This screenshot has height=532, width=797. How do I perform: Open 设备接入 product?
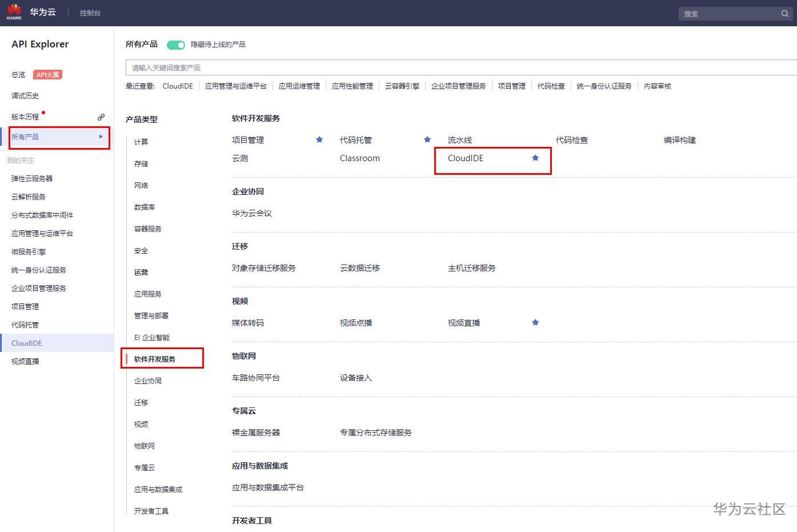356,378
